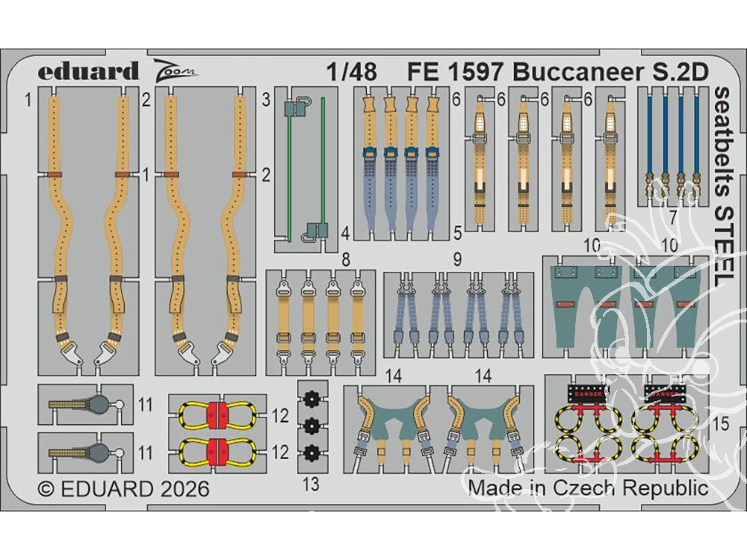Click part number 3 label
Screen dimensions: 747x560
[x=266, y=99]
